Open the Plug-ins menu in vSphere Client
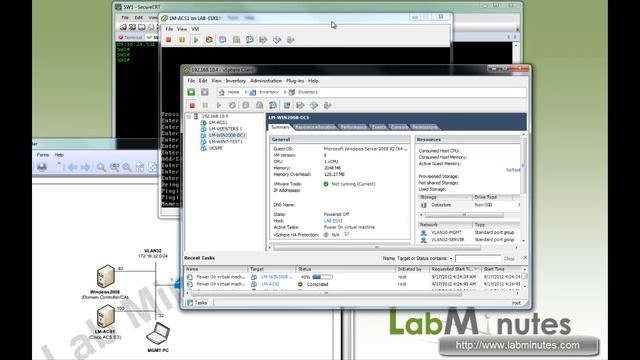The image size is (640, 360). (295, 81)
